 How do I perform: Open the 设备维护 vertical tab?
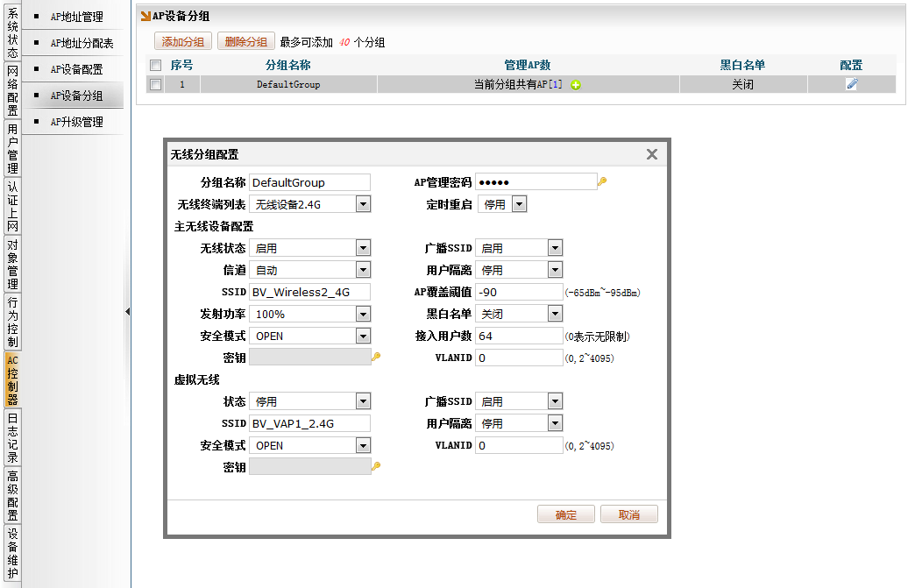(13, 553)
